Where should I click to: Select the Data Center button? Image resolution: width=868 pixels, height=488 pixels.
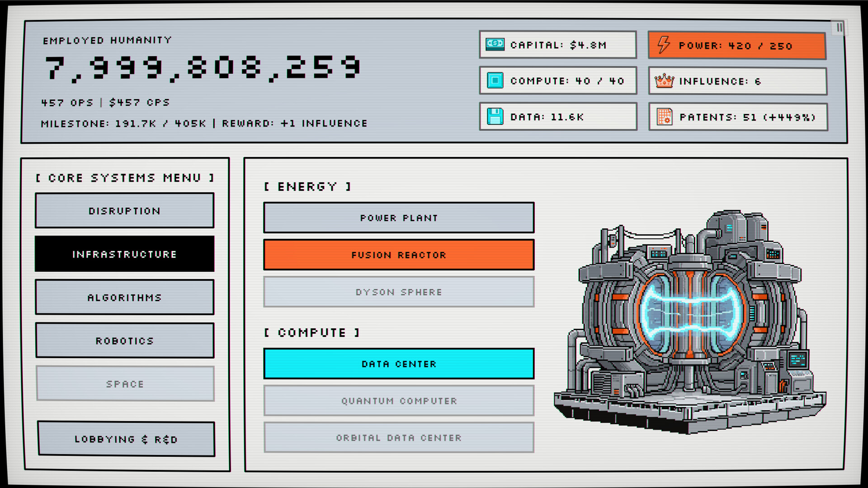(x=399, y=364)
